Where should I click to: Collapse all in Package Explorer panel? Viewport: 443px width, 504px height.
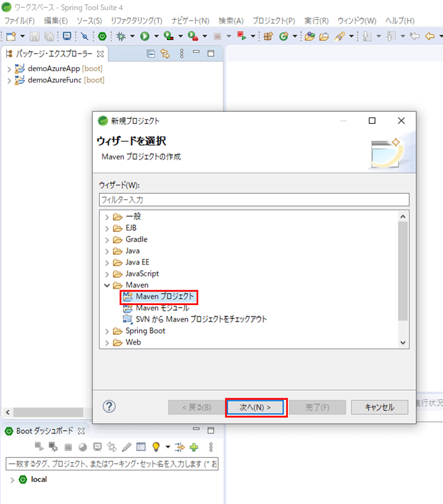(x=151, y=54)
